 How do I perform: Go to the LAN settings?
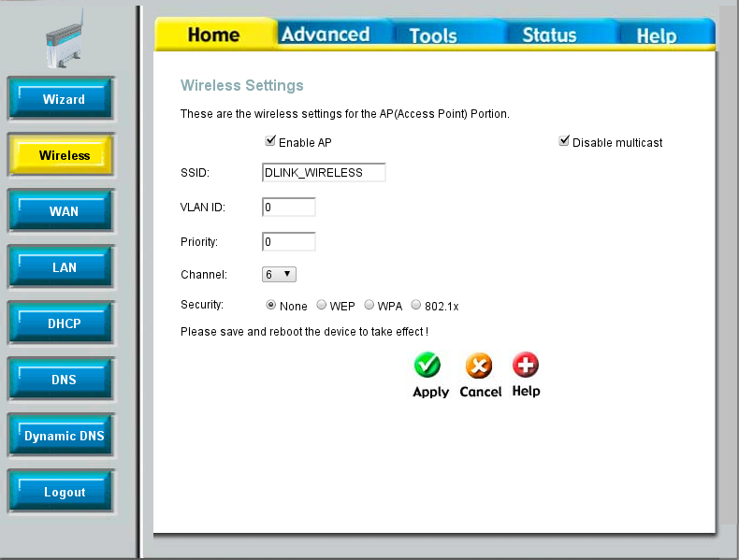61,266
